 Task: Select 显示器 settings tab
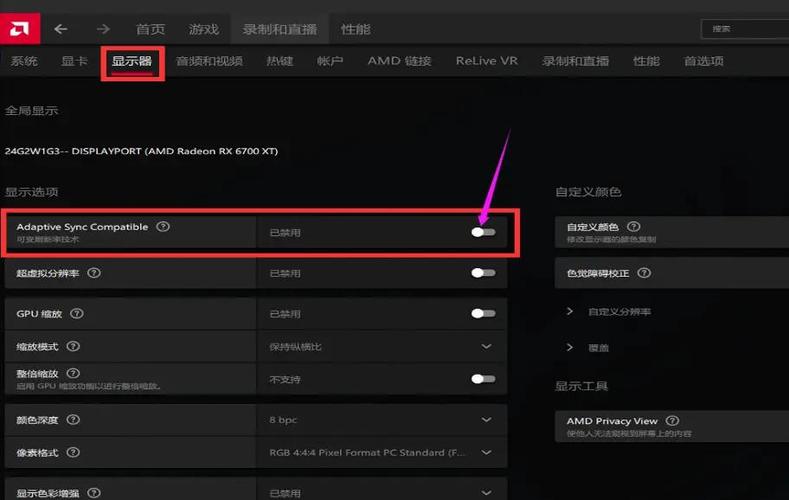click(132, 61)
